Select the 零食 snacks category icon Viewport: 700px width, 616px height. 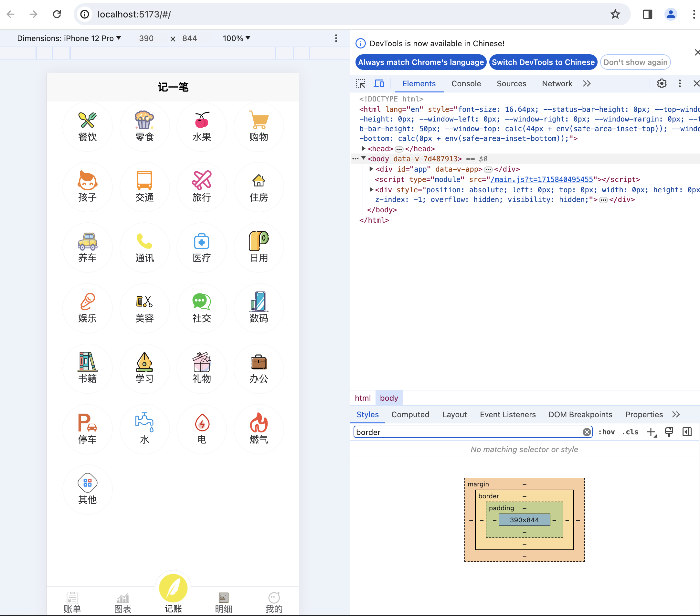pyautogui.click(x=144, y=127)
